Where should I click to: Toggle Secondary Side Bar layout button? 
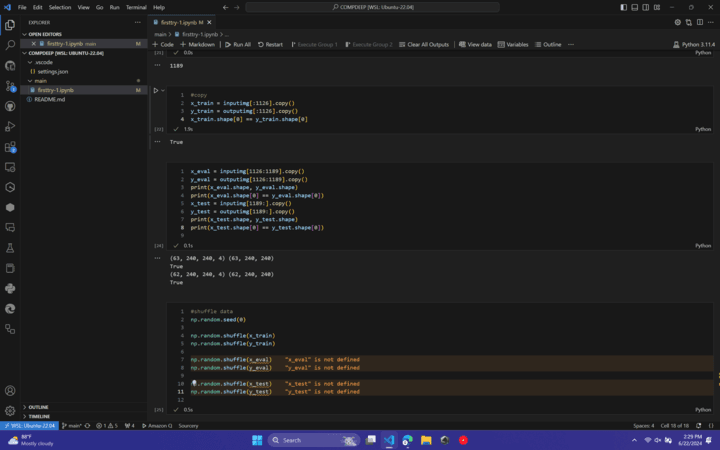(x=645, y=7)
